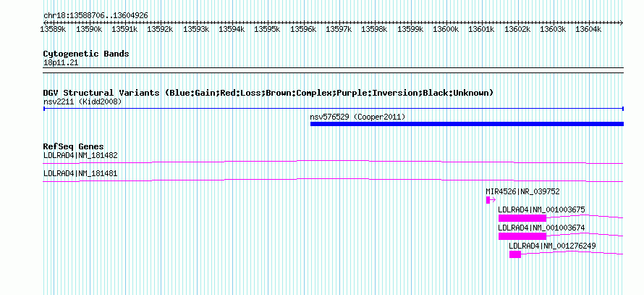Click the 13600k ruler tick label
The height and width of the screenshot is (295, 644).
coord(446,29)
